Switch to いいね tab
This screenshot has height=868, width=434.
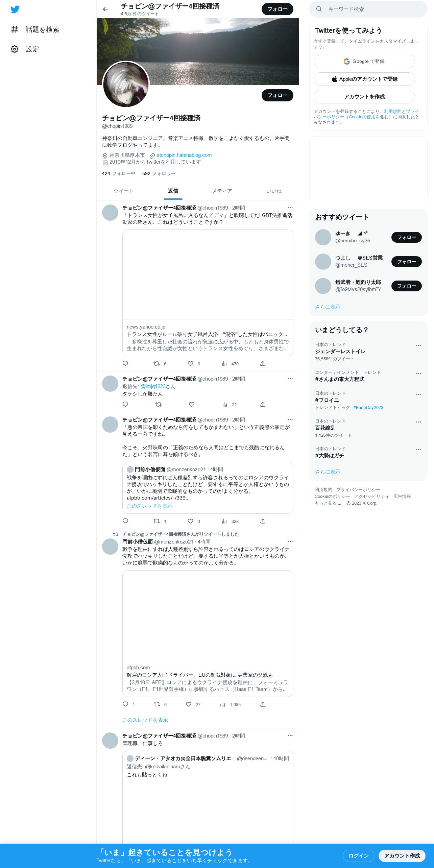click(x=274, y=191)
